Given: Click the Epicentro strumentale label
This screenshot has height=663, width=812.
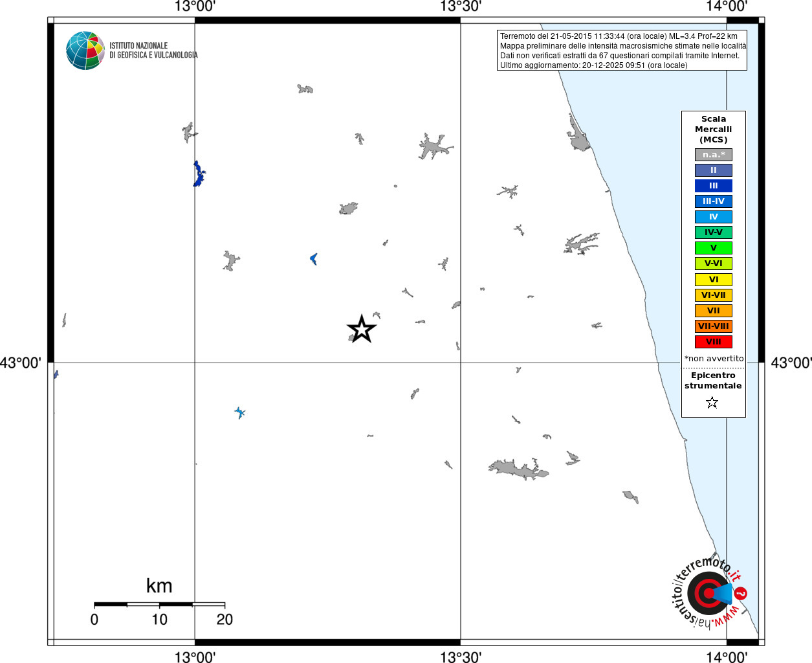Looking at the screenshot, I should (x=713, y=381).
